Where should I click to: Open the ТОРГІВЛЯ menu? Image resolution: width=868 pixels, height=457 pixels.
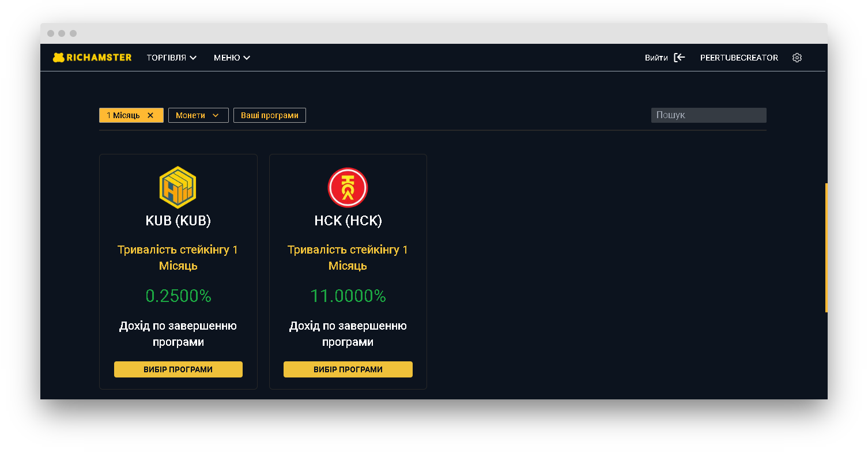(x=172, y=58)
